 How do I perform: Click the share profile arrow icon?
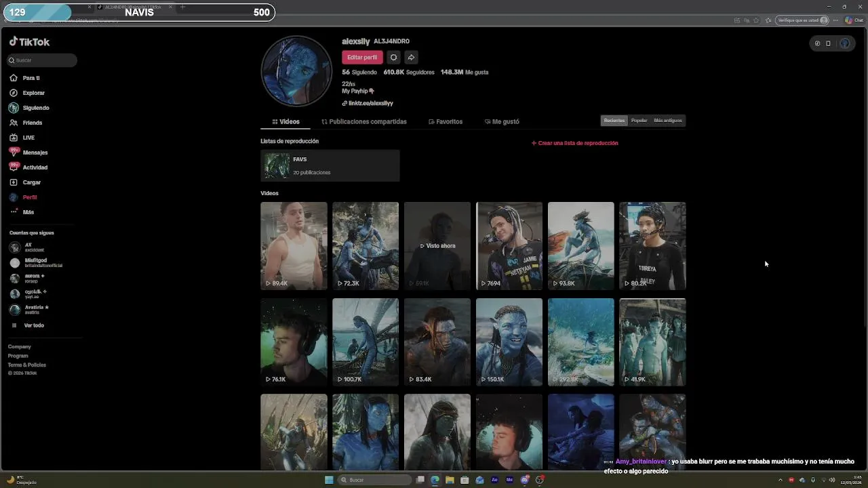tap(411, 58)
